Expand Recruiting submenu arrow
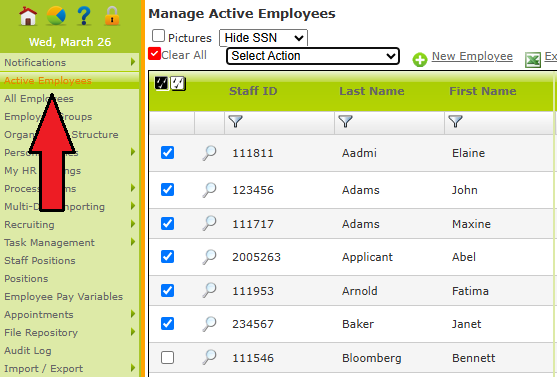 tap(133, 224)
